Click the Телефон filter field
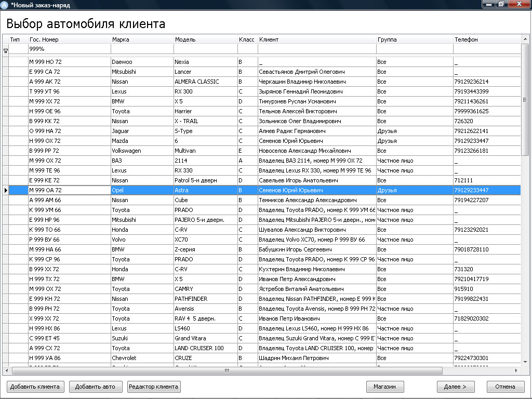The width and height of the screenshot is (532, 399). click(x=487, y=49)
